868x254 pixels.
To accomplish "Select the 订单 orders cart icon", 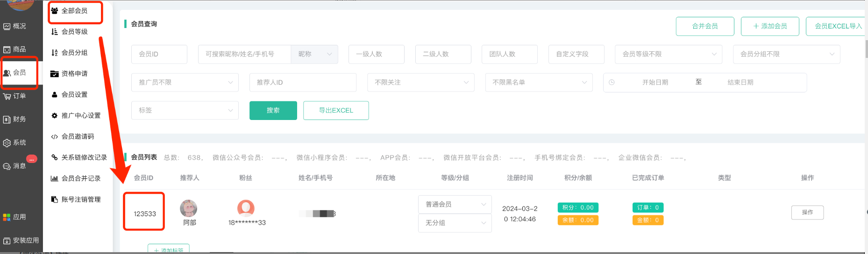I will (x=7, y=96).
